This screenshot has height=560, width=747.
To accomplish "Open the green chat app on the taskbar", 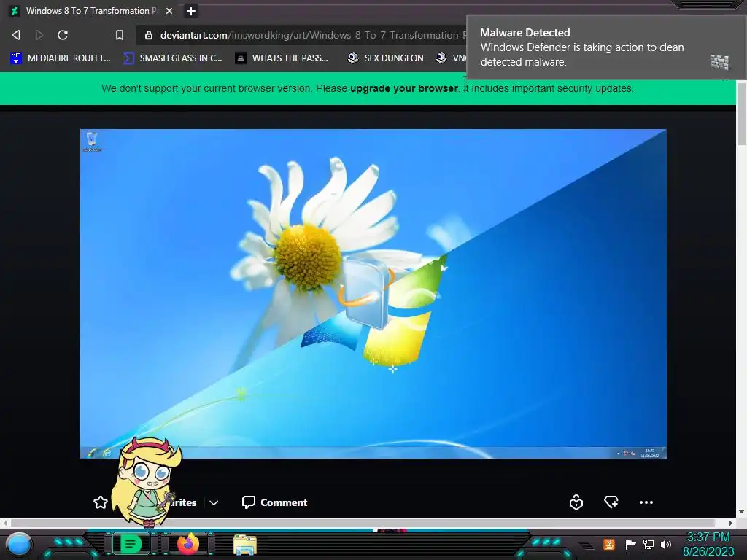I will pyautogui.click(x=131, y=544).
